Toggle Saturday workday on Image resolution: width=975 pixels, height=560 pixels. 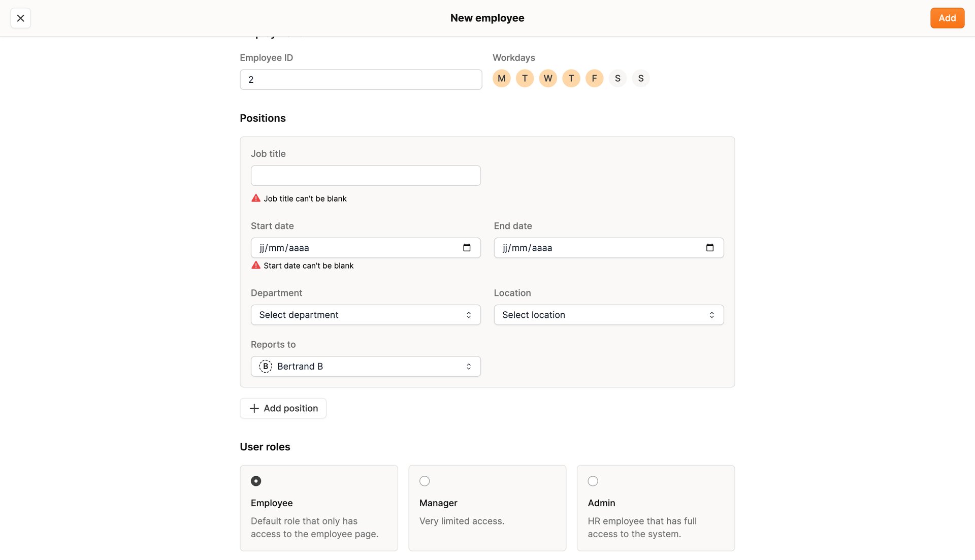(617, 78)
